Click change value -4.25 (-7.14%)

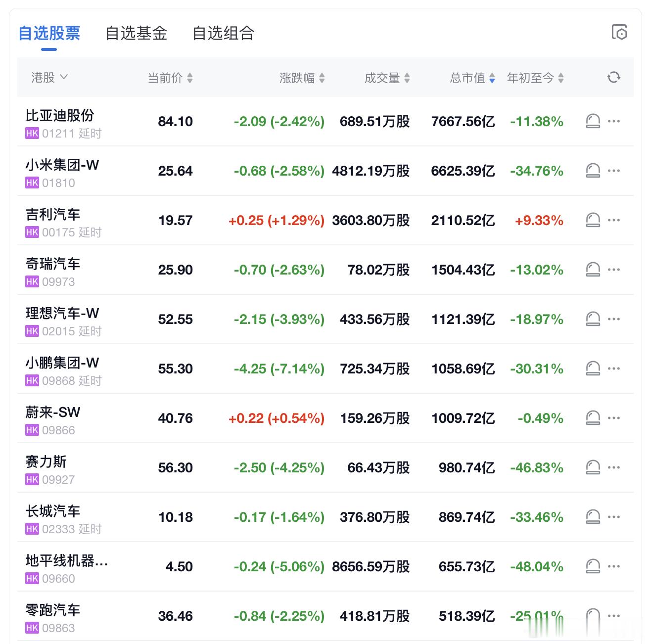pyautogui.click(x=279, y=368)
